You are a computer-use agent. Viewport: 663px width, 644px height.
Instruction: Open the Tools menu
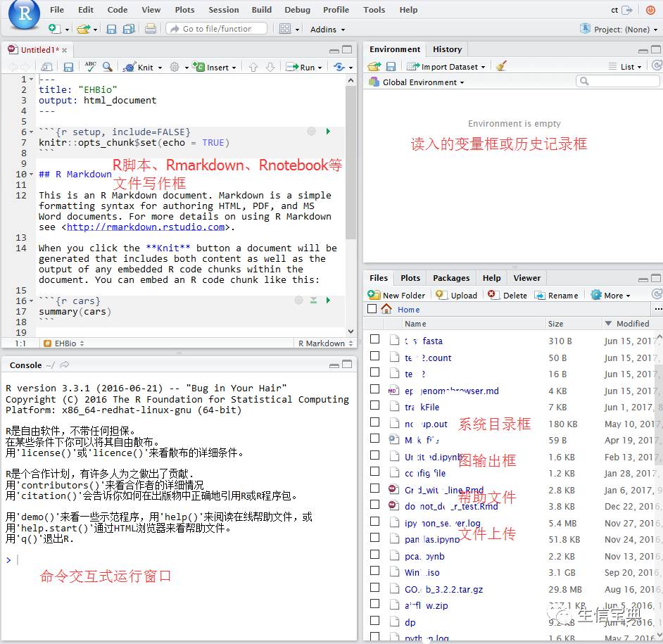pyautogui.click(x=374, y=10)
